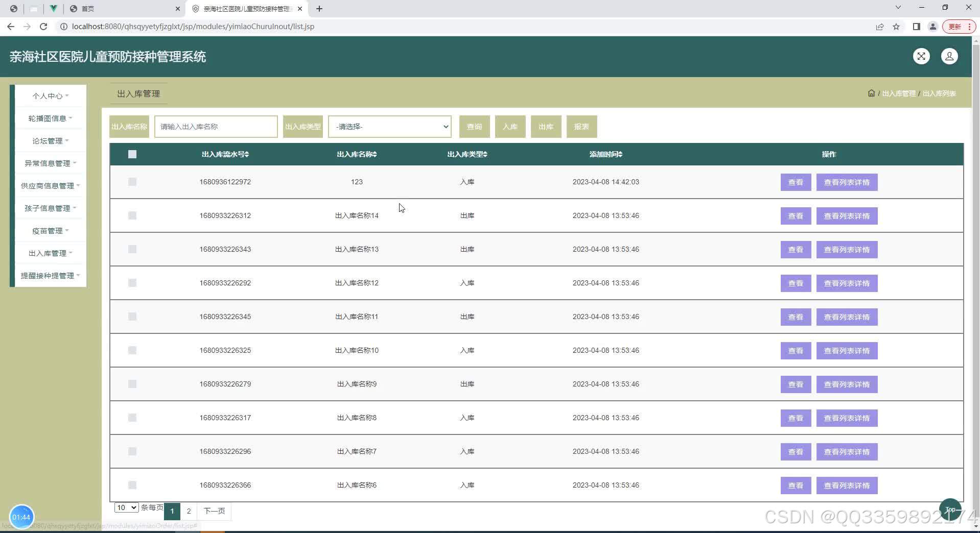Open the 出入库类型 请选择 dropdown
Image resolution: width=980 pixels, height=533 pixels.
pyautogui.click(x=390, y=127)
